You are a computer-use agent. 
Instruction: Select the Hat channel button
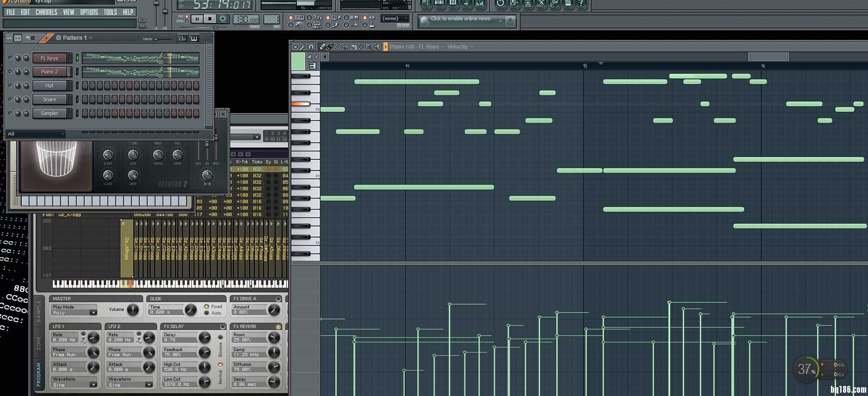point(50,86)
